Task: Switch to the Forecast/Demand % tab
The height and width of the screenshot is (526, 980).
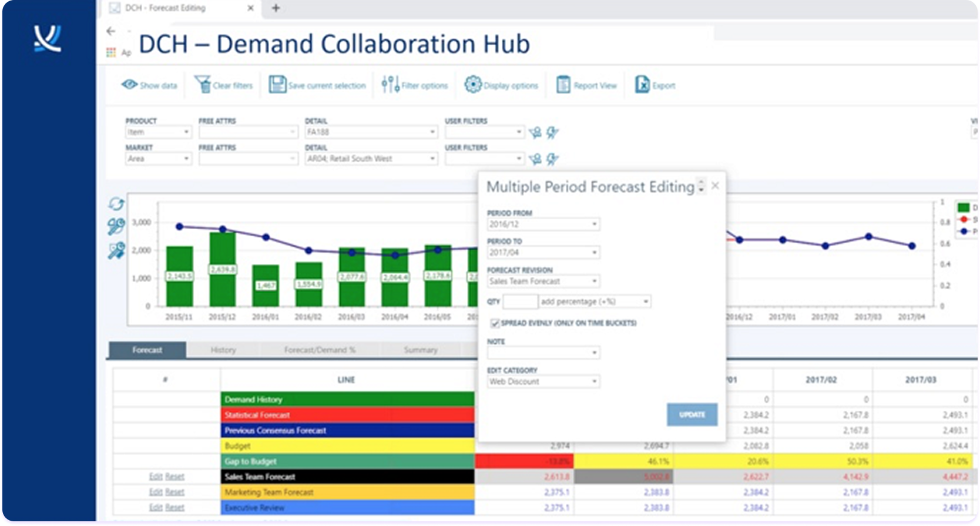Action: pyautogui.click(x=320, y=350)
